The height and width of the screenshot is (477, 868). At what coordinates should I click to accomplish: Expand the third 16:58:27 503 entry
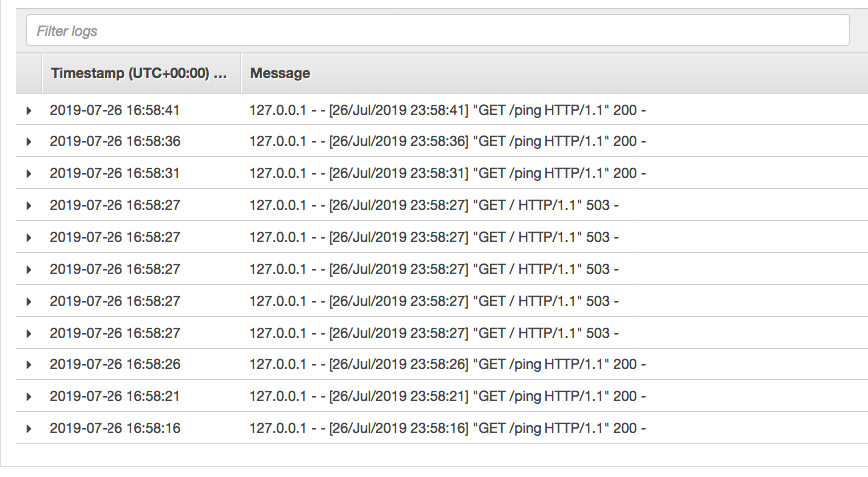[x=29, y=270]
